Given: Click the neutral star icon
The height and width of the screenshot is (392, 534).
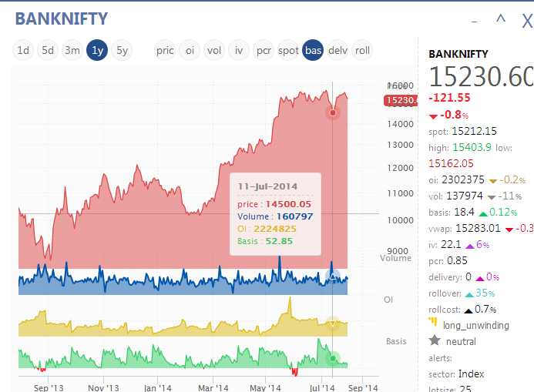Looking at the screenshot, I should (435, 340).
